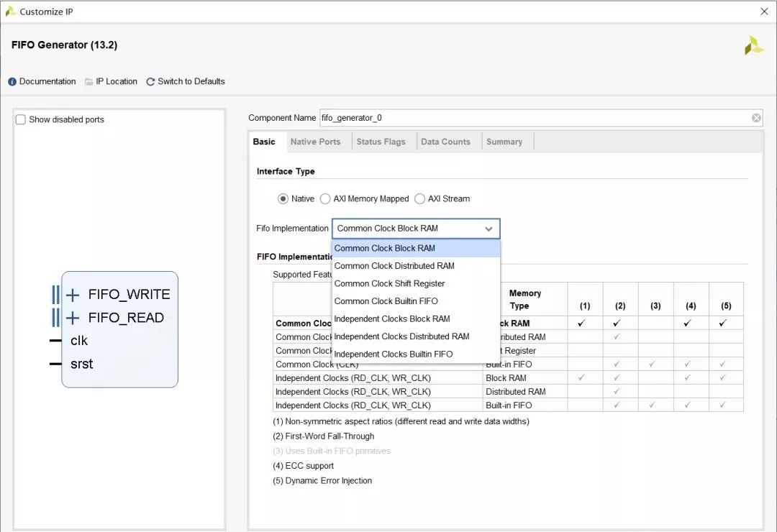Viewport: 777px width, 532px height.
Task: Click the Vivado logo in title bar
Action: point(10,12)
